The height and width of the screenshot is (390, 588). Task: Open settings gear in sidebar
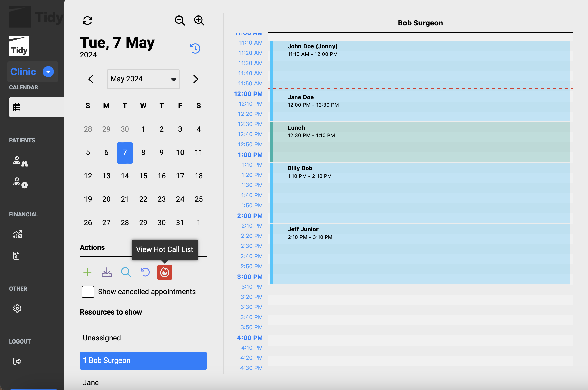tap(17, 308)
